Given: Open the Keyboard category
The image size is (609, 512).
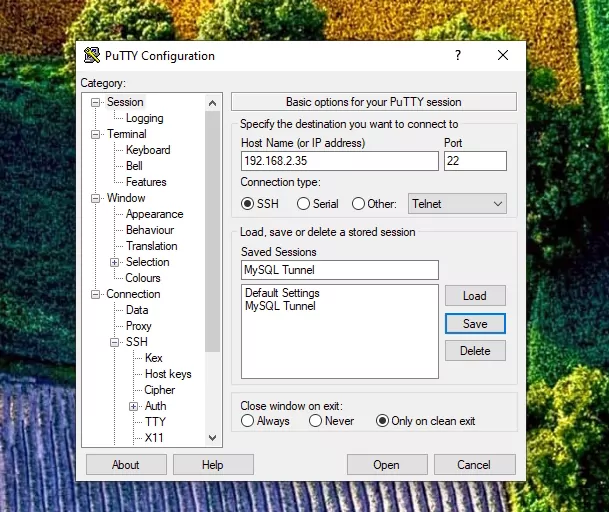Looking at the screenshot, I should (x=148, y=150).
